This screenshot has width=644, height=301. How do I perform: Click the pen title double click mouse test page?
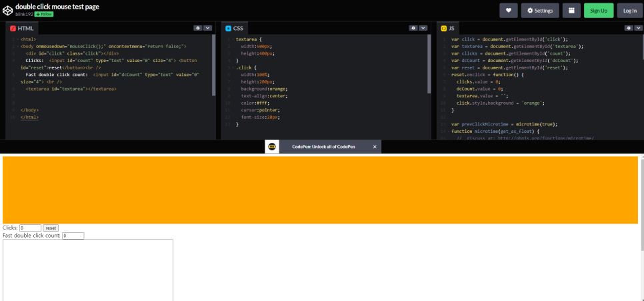(x=57, y=7)
